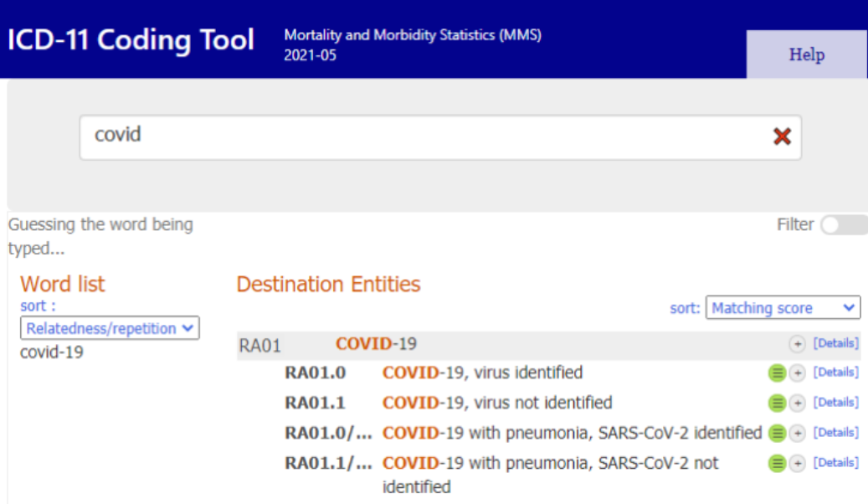Click green postcoordination icon for RA01.0
This screenshot has height=504, width=868.
[x=777, y=373]
